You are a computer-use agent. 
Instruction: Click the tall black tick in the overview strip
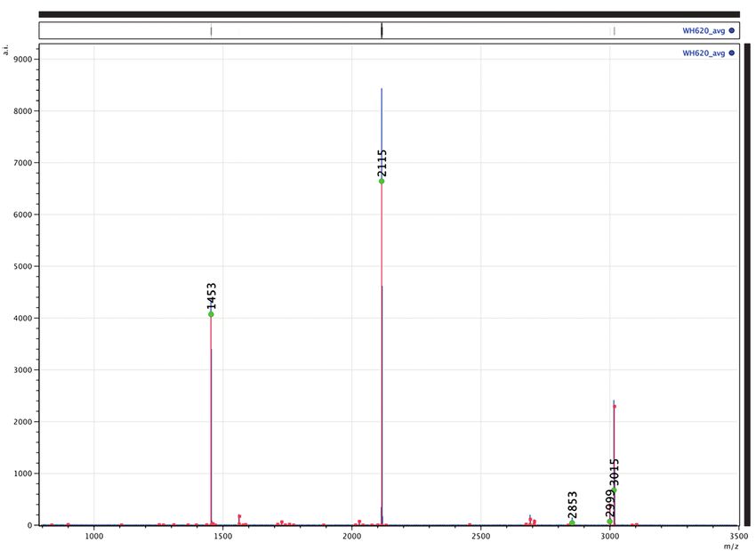(x=382, y=30)
